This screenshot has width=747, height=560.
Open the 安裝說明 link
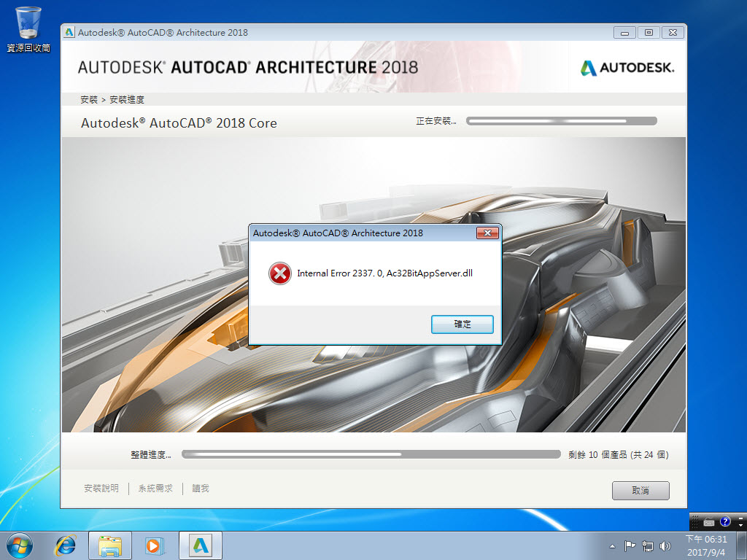coord(101,489)
